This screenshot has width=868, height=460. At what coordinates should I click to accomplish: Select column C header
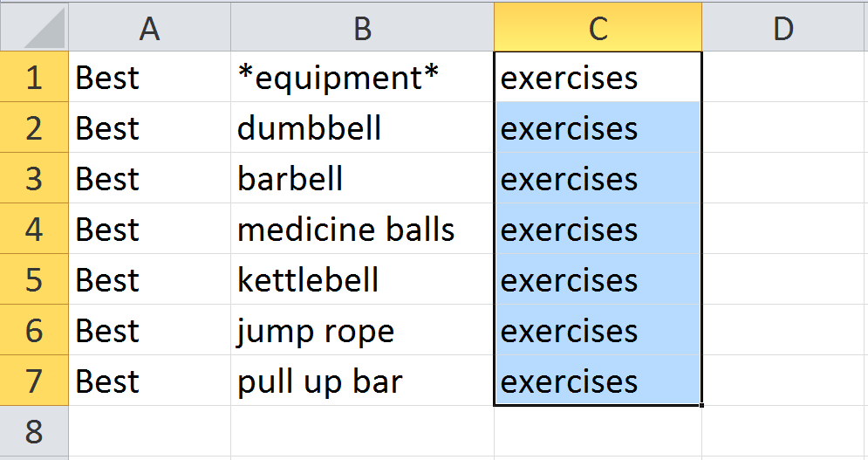[598, 29]
